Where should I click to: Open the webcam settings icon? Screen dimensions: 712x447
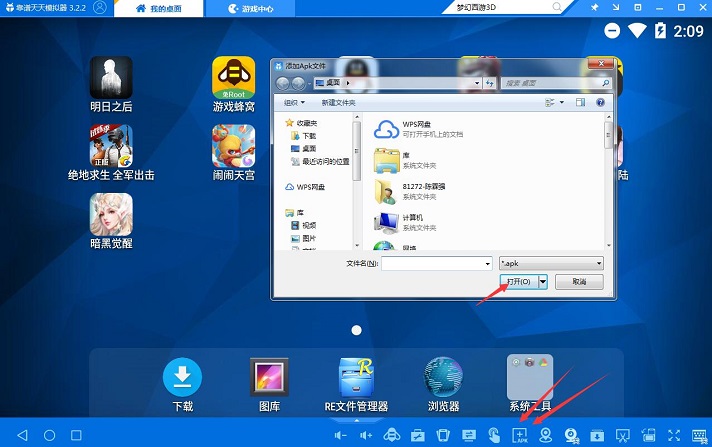[x=571, y=436]
